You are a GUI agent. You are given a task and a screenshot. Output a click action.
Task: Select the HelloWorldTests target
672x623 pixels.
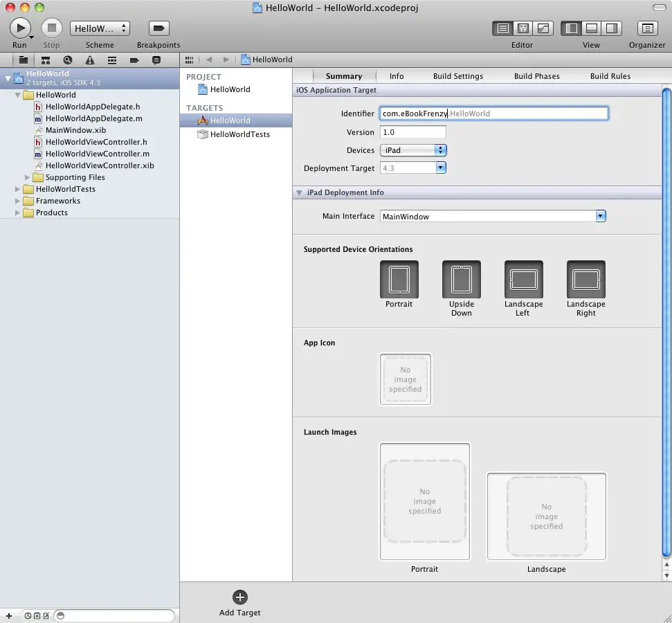[239, 134]
